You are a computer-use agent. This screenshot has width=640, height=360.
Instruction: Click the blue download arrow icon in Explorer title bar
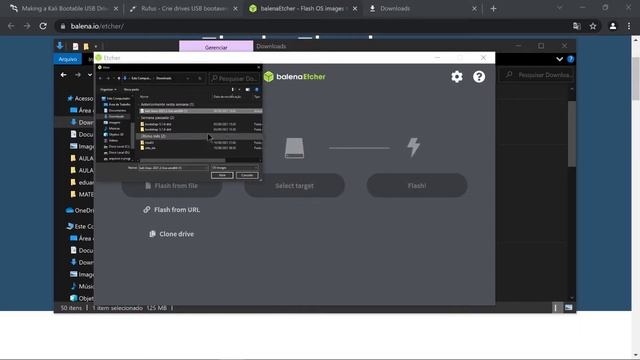[60, 46]
